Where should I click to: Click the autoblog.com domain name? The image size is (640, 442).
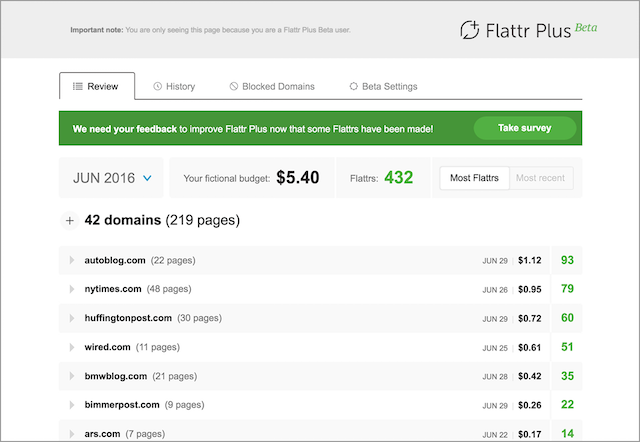(x=115, y=260)
